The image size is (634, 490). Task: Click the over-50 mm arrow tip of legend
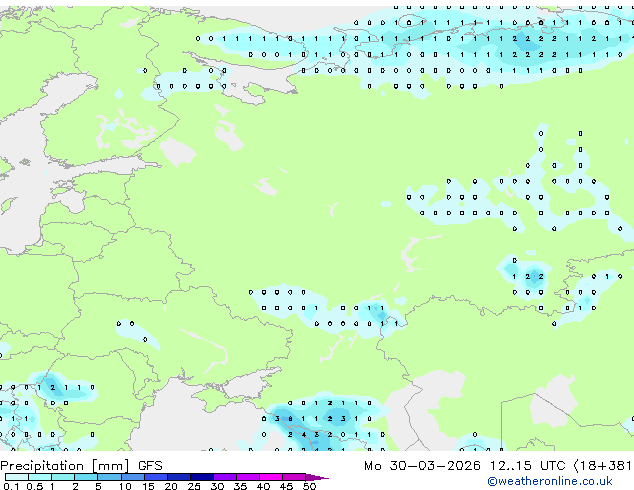(317, 477)
